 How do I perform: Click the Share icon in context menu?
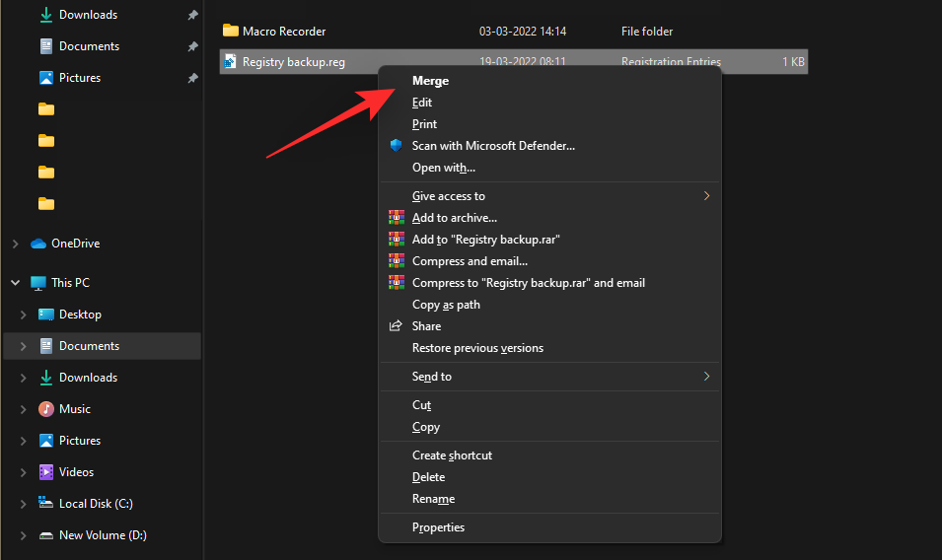(x=396, y=326)
